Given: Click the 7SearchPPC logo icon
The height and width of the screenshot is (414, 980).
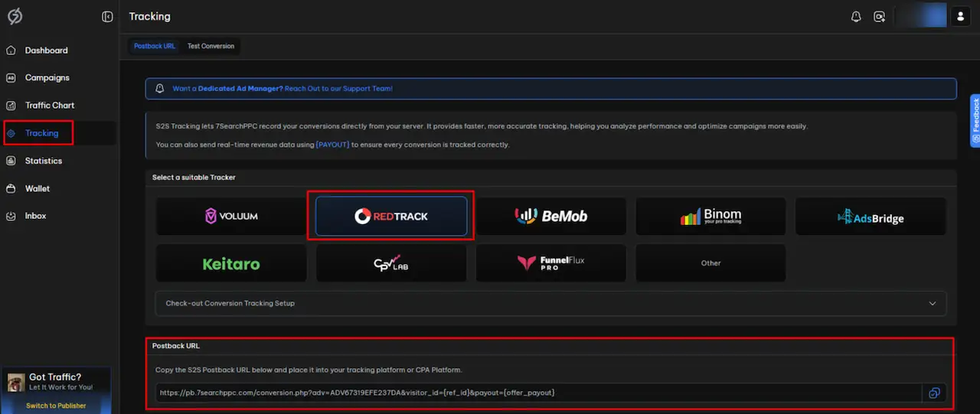Looking at the screenshot, I should (13, 16).
